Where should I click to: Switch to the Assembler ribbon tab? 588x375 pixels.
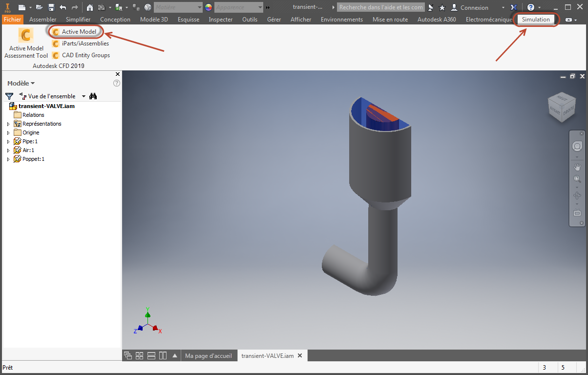43,20
